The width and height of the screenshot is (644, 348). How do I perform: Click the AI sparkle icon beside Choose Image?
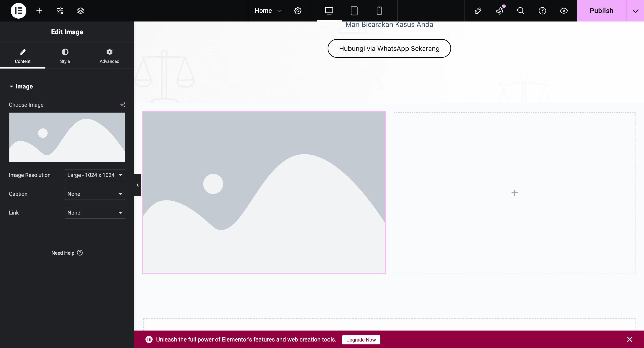(x=122, y=105)
